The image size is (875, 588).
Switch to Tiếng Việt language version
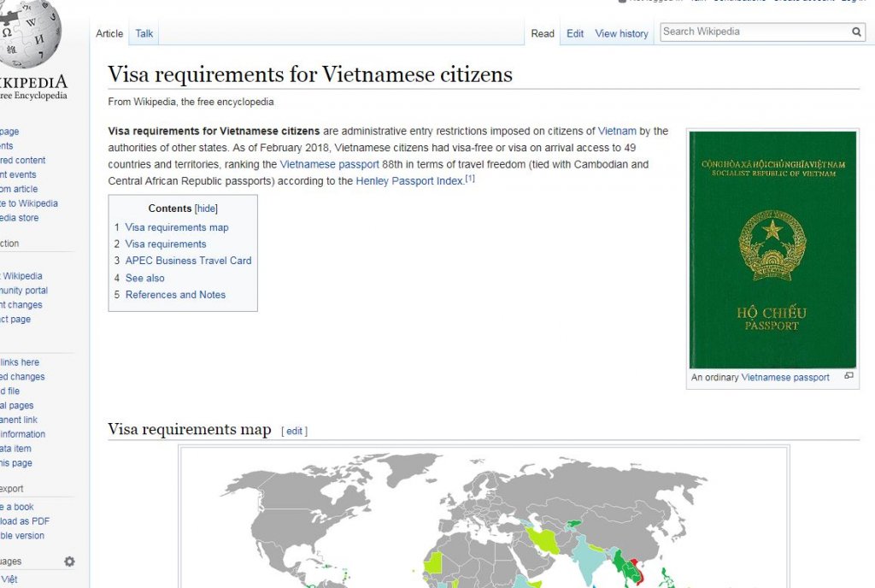pos(9,579)
